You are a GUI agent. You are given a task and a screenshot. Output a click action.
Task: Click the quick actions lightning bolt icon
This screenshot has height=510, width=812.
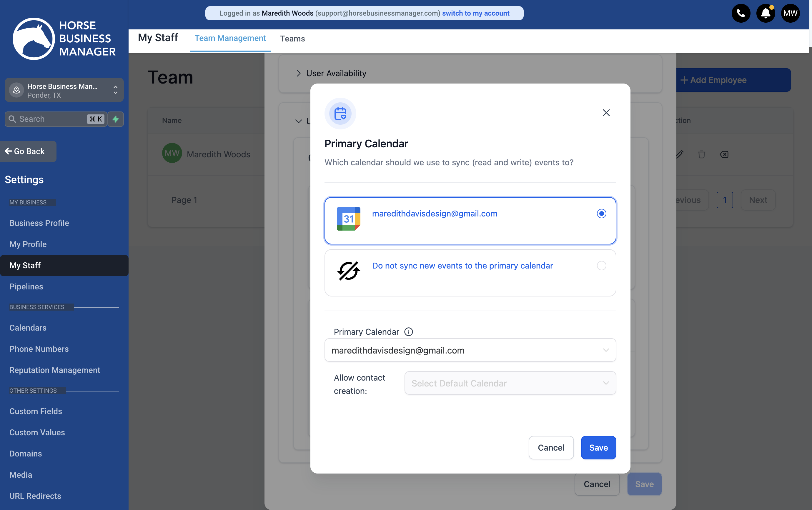[116, 119]
